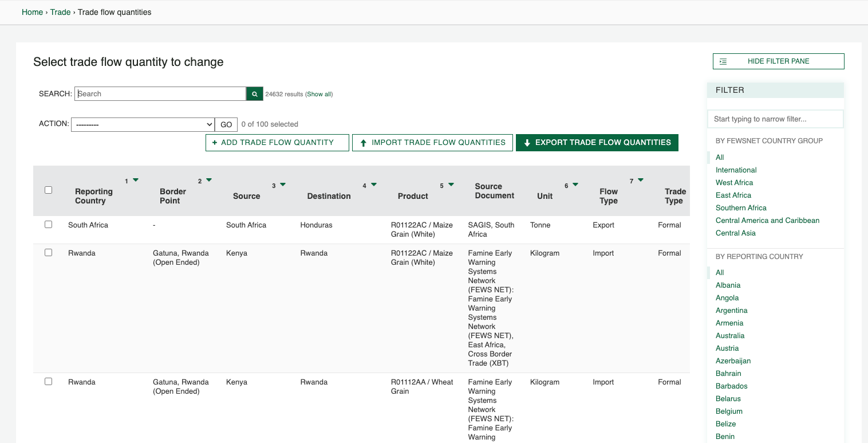868x443 pixels.
Task: Click sort arrow on Source column
Action: [283, 185]
